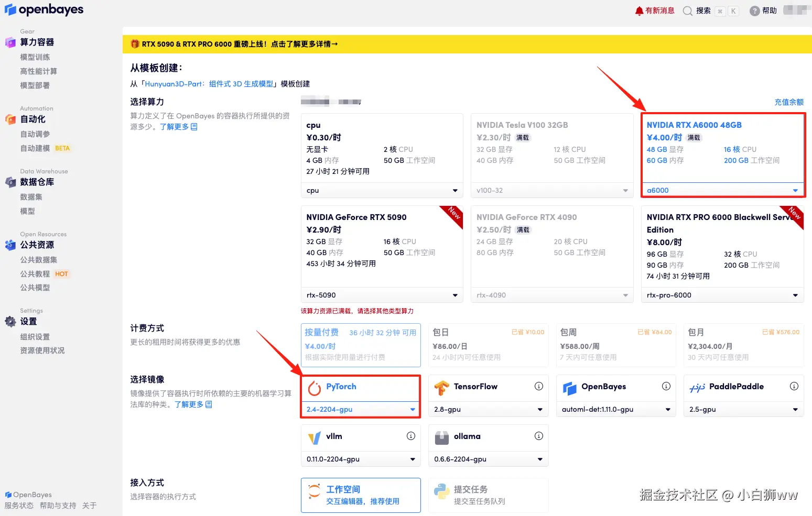Choose 包月 billing option
This screenshot has width=812, height=516.
tap(744, 345)
